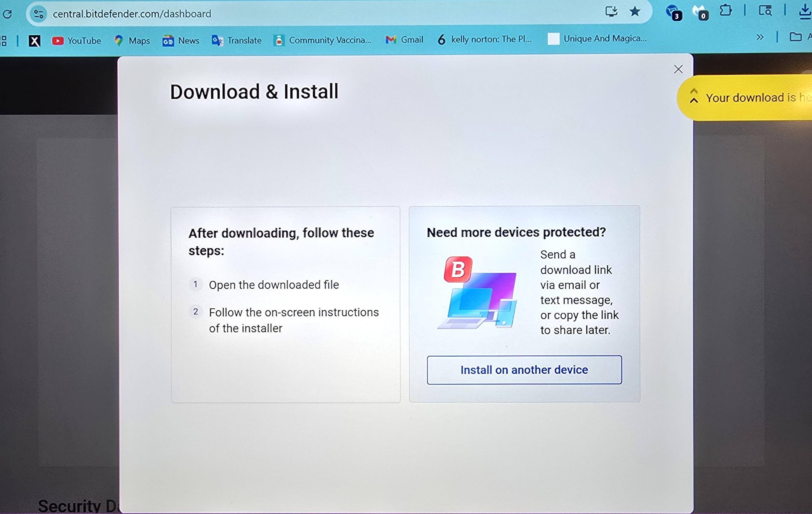
Task: Click the browser reload icon
Action: pos(7,14)
